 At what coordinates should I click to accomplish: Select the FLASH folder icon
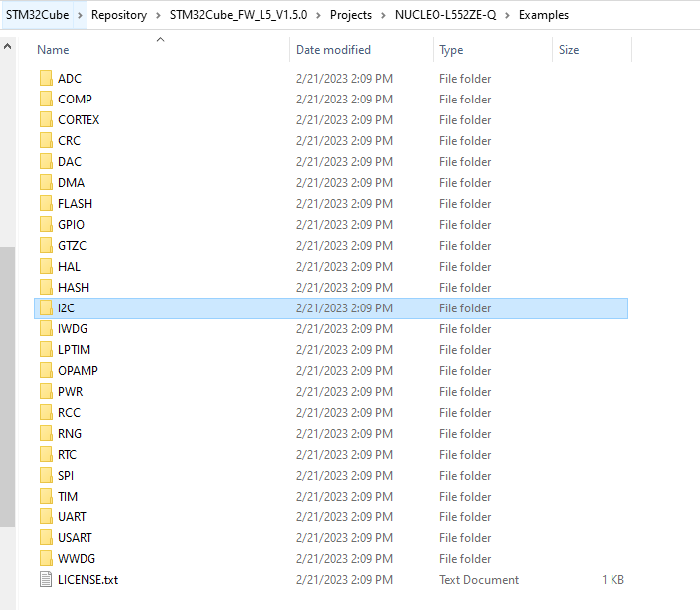click(x=46, y=203)
